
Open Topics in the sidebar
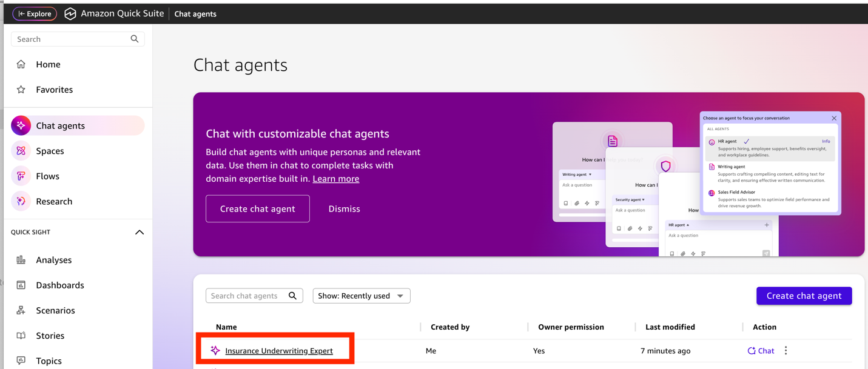[x=49, y=361]
